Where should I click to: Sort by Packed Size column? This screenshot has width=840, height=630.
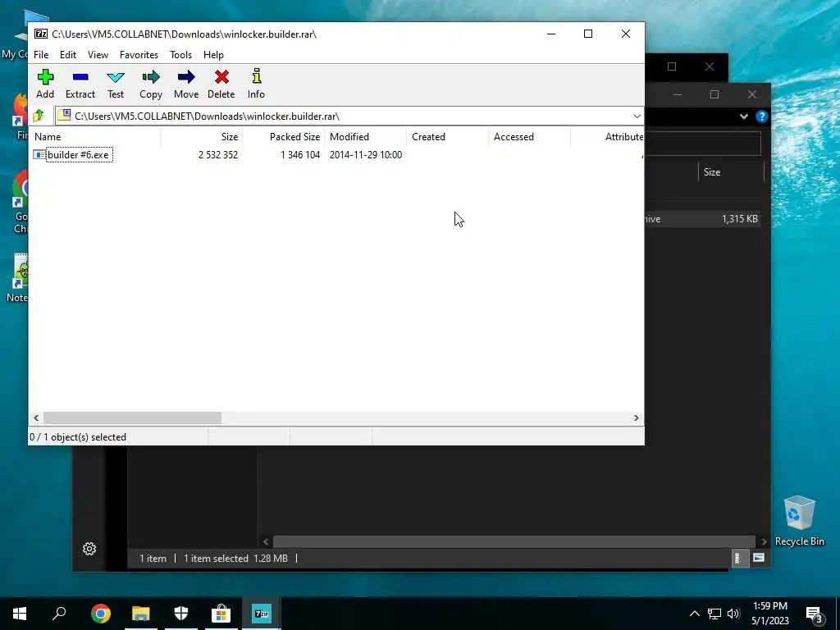[x=283, y=137]
